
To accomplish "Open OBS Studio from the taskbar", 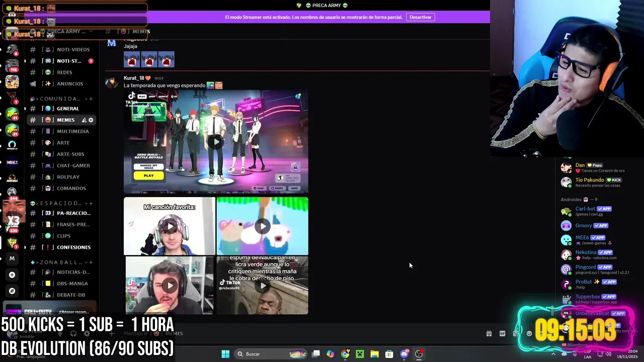I will (x=419, y=354).
